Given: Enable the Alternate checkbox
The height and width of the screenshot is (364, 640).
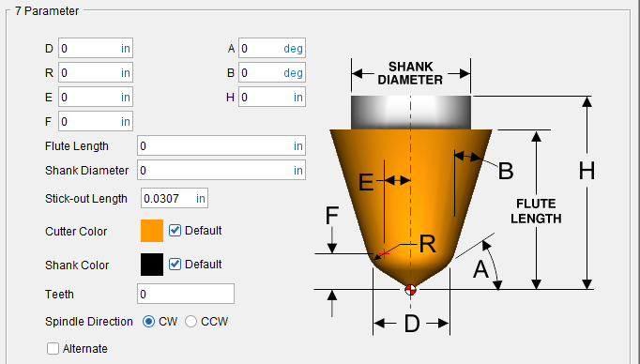Looking at the screenshot, I should tap(53, 348).
